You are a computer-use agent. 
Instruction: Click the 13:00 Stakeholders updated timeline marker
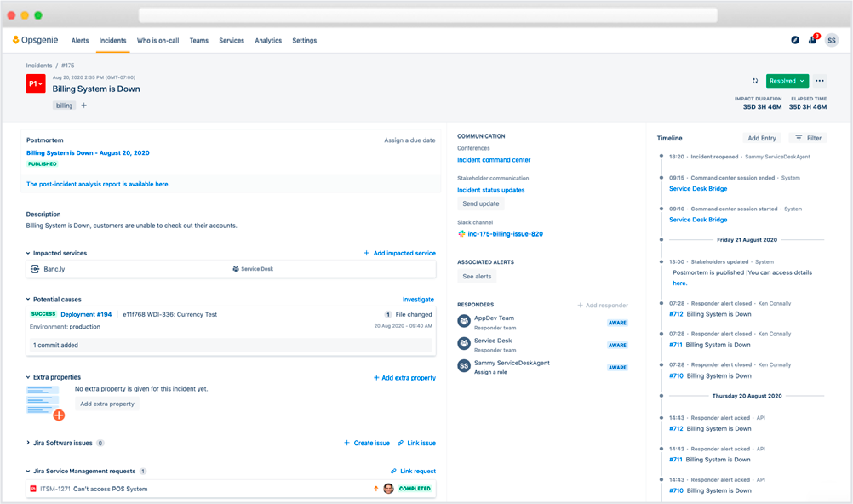pos(661,262)
